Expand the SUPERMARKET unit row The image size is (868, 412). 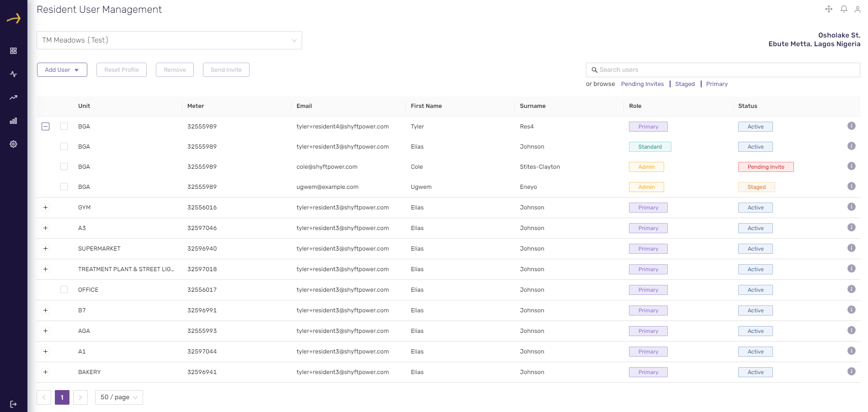click(x=45, y=249)
